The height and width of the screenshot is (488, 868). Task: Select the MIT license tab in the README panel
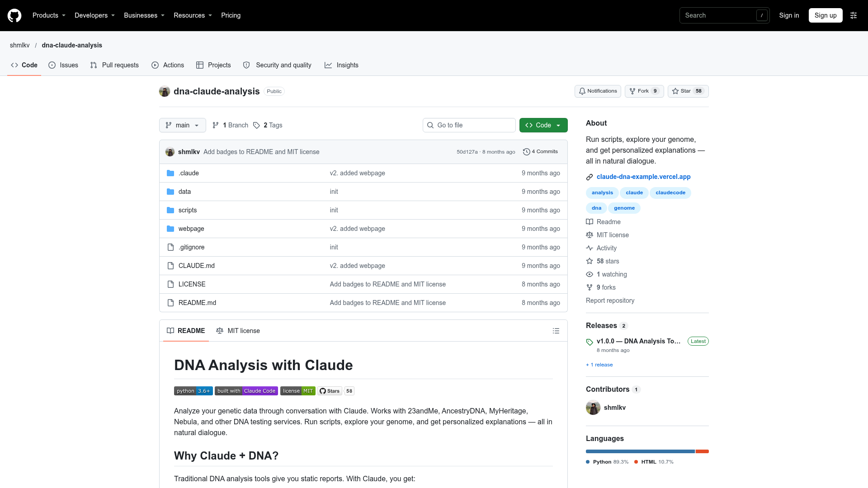(238, 331)
